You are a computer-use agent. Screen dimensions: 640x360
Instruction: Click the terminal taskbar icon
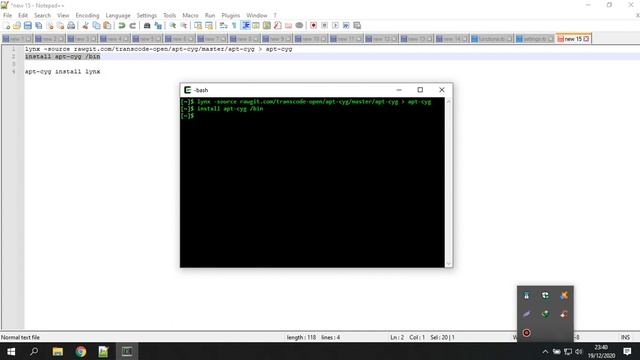click(x=127, y=351)
